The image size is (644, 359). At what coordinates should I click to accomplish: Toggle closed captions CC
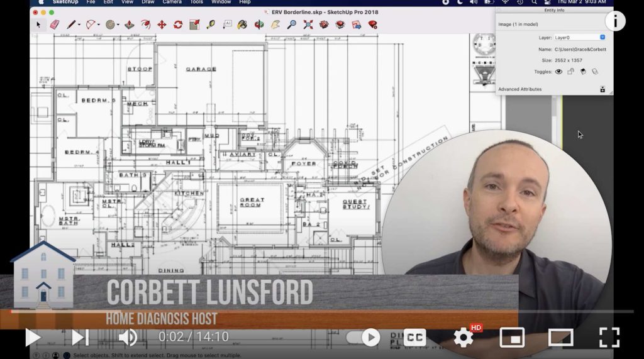(414, 338)
